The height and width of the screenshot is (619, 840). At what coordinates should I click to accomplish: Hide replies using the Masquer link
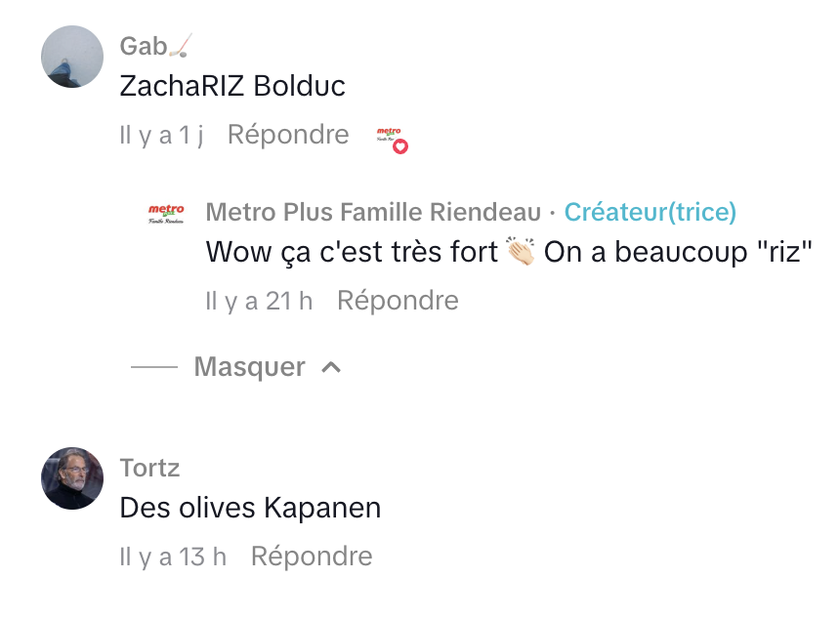coord(249,367)
